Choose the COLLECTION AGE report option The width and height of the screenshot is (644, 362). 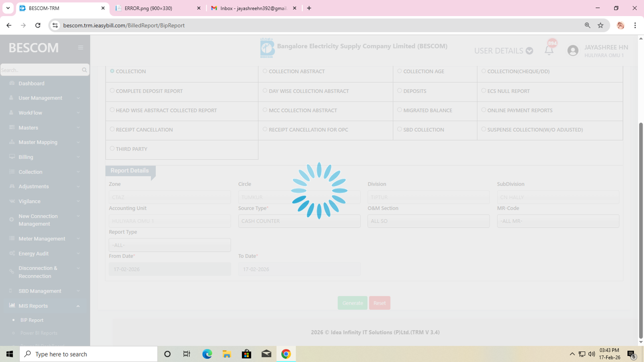[x=399, y=71]
